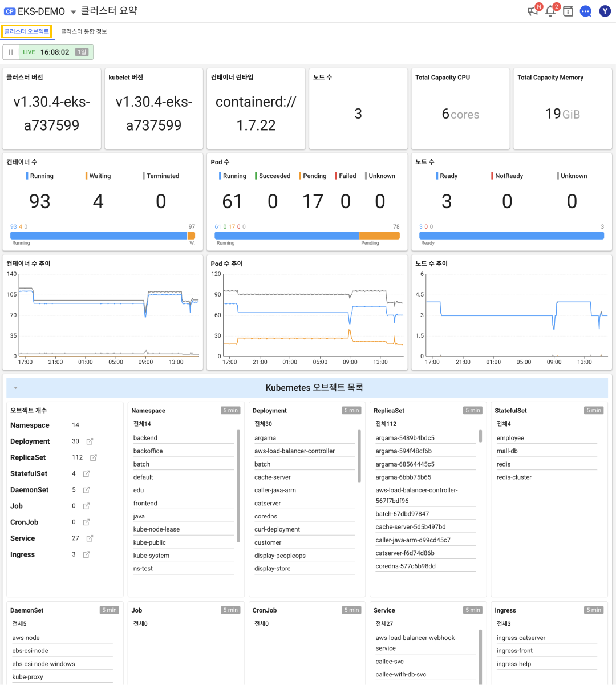The width and height of the screenshot is (616, 685).
Task: Select kube-system in Namespace list
Action: (183, 556)
